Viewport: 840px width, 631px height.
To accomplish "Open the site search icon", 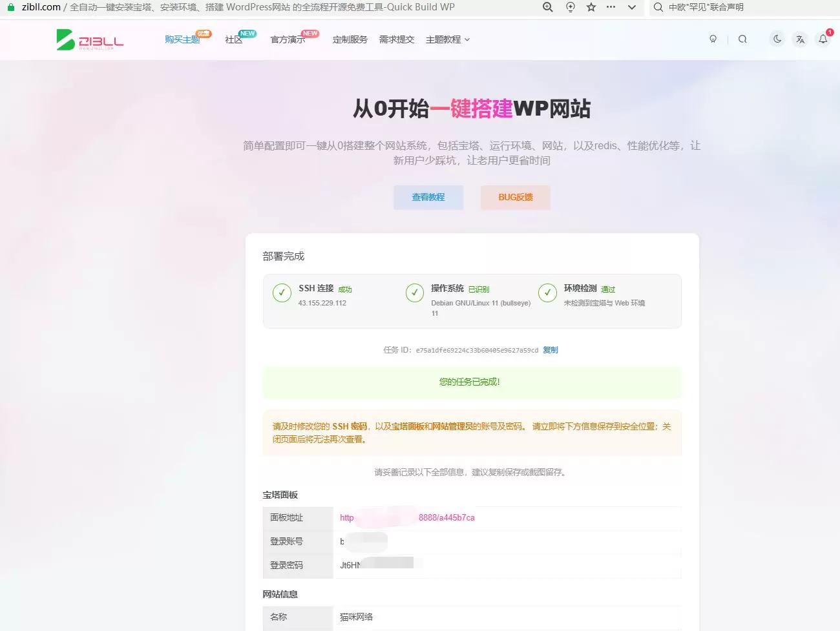I will (742, 39).
